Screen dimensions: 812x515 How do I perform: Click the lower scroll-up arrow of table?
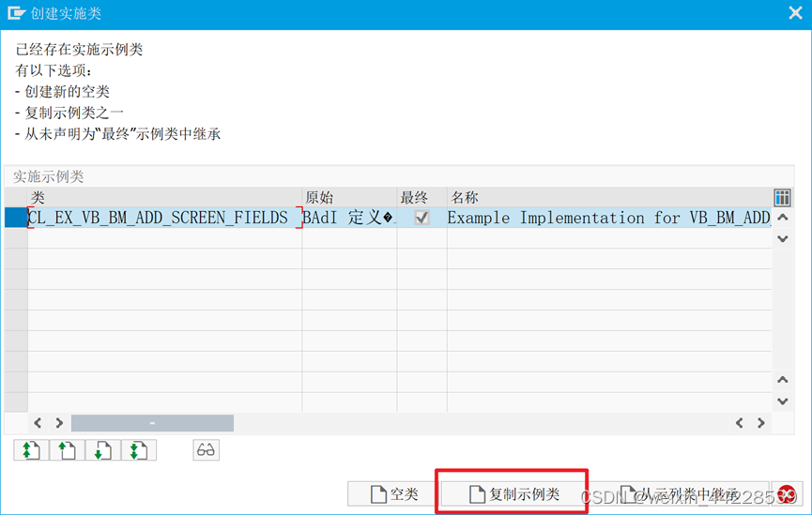(783, 380)
